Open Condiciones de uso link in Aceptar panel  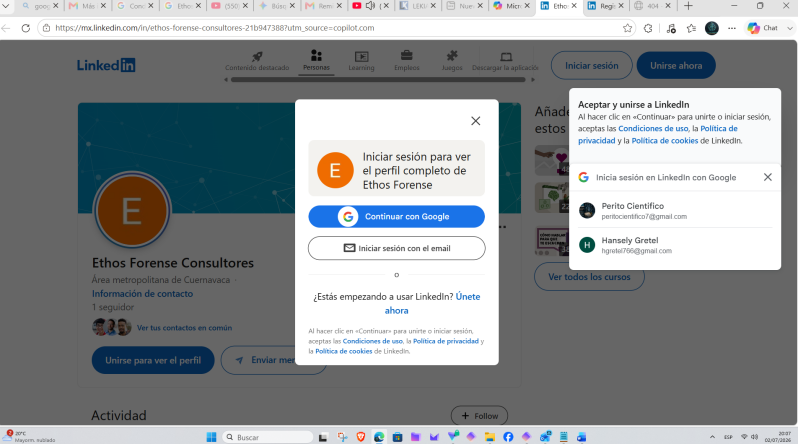point(653,129)
